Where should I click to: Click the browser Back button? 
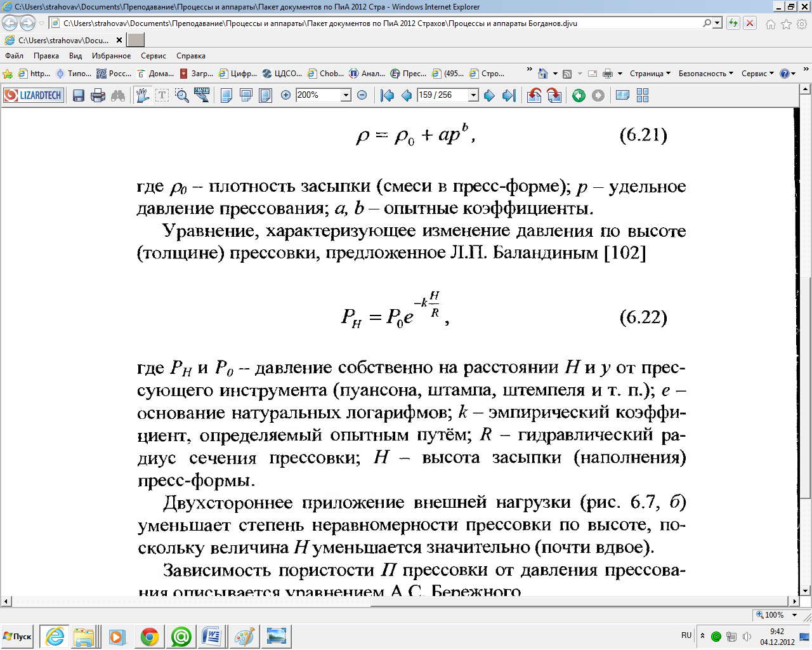point(10,23)
